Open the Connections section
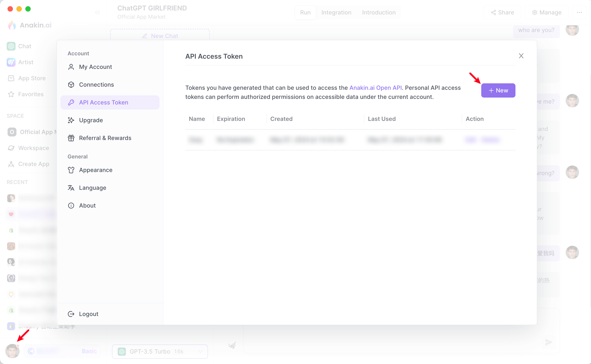 pyautogui.click(x=110, y=85)
